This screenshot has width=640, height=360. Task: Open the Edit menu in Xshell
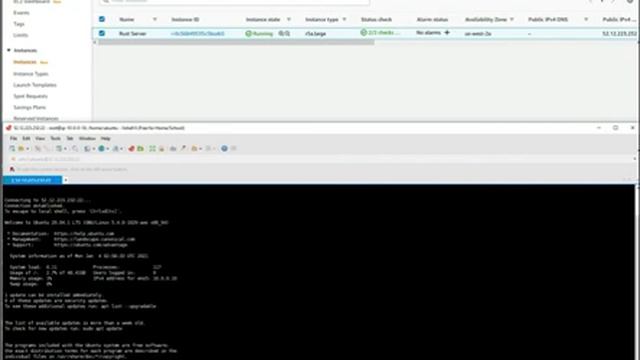click(x=26, y=138)
